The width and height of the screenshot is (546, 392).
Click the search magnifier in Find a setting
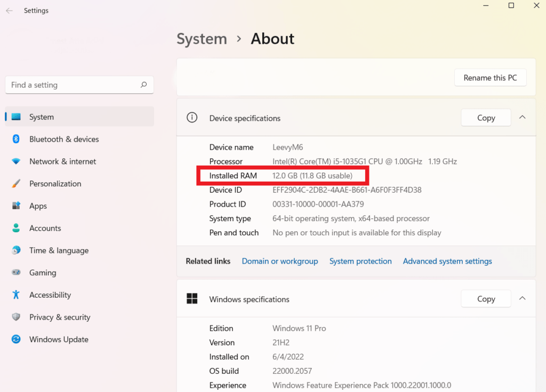click(x=144, y=85)
